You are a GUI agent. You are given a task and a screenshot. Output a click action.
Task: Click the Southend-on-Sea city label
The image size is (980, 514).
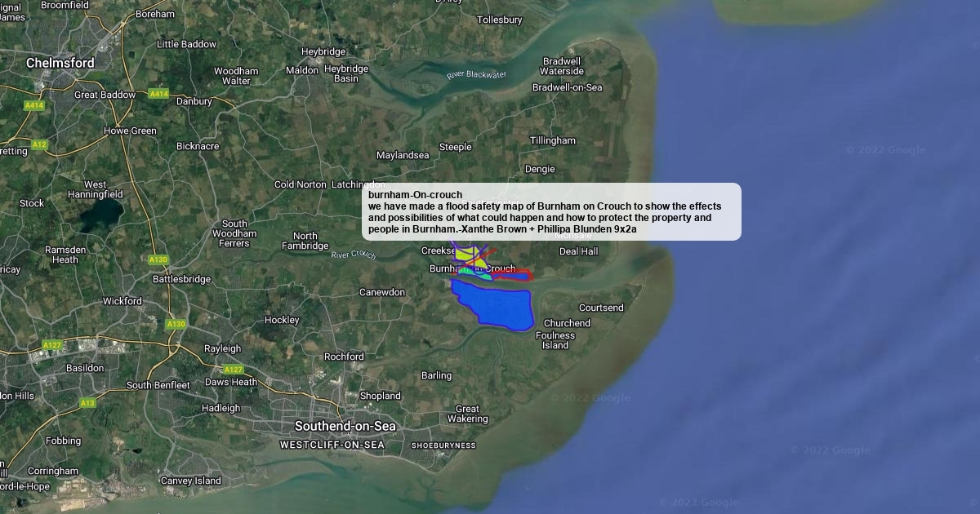pos(345,426)
